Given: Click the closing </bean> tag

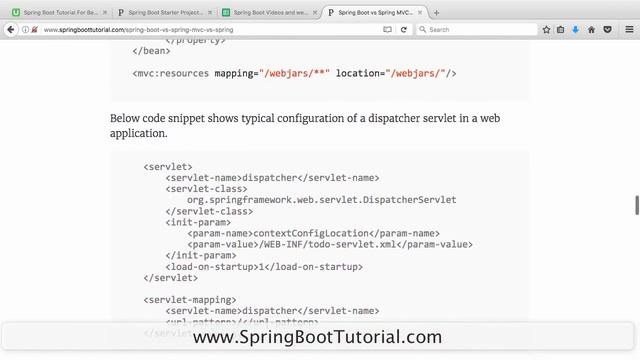Looking at the screenshot, I should tap(151, 51).
